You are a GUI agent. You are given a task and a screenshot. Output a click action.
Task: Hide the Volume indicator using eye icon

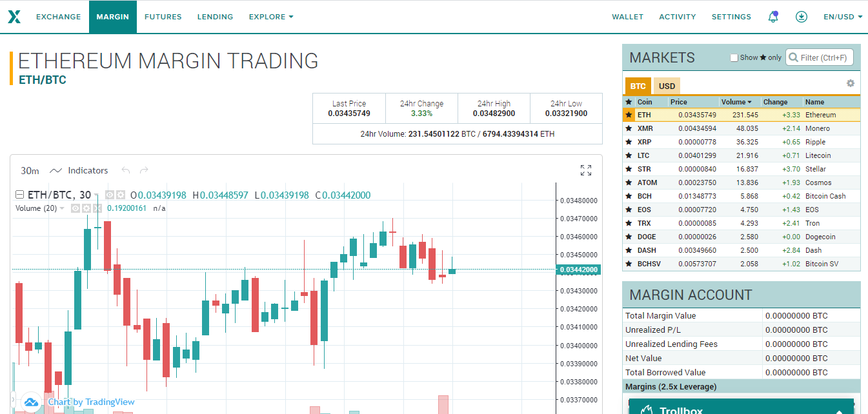coord(76,208)
